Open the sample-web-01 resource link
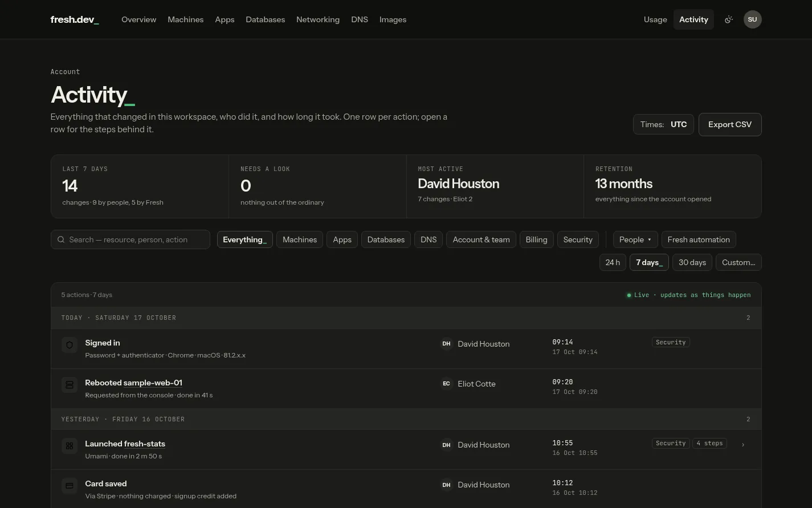 pyautogui.click(x=153, y=383)
